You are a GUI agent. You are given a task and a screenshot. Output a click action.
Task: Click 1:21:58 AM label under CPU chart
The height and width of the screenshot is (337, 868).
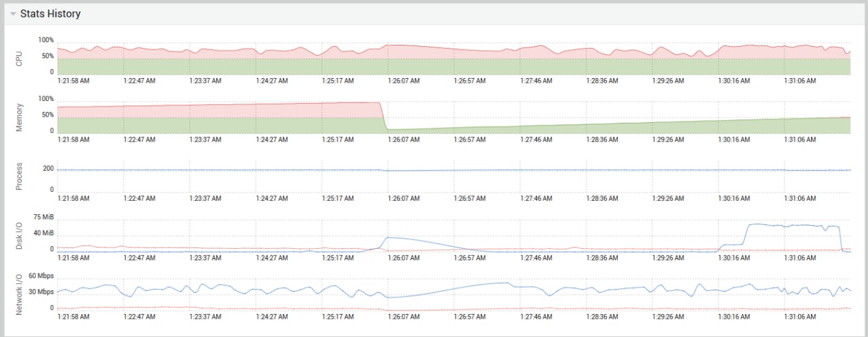(74, 81)
